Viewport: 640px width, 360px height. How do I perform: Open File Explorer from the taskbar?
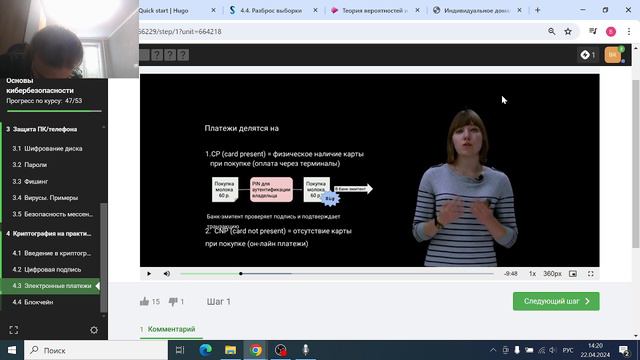pos(231,350)
